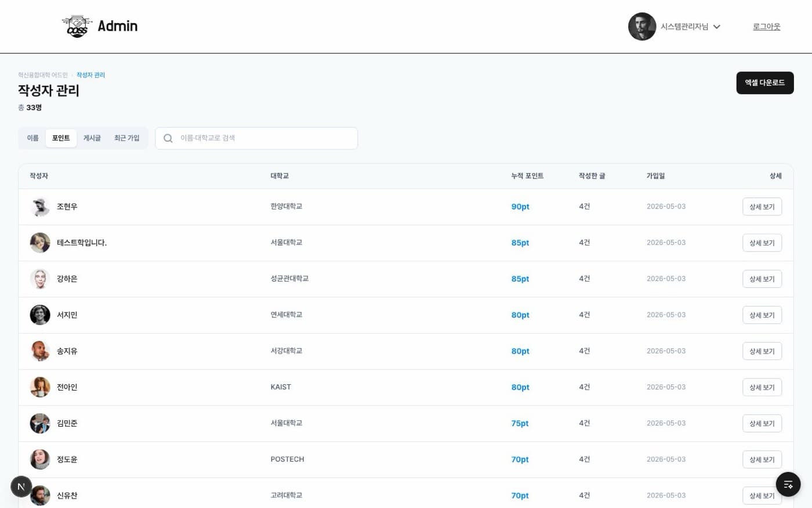Screen dimensions: 812x508
Task: Click the 연세대학교 university cell
Action: pos(287,315)
